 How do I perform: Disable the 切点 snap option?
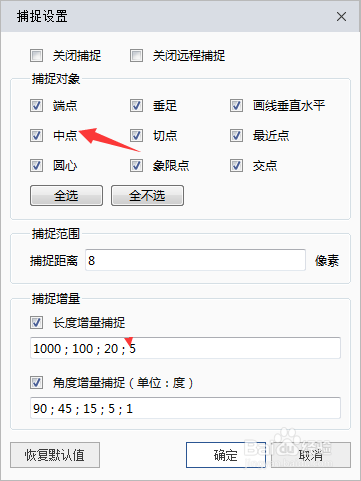(136, 136)
